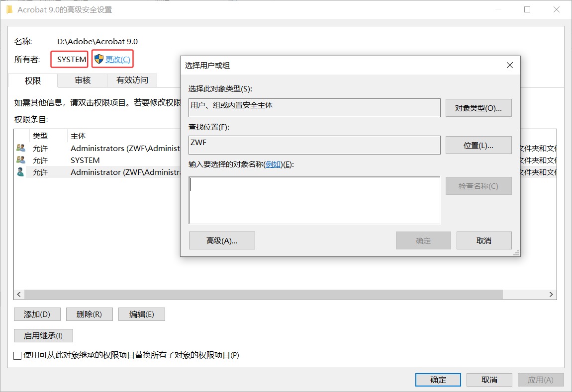This screenshot has width=572, height=392.
Task: Click the 删除(R) button
Action: click(x=90, y=314)
